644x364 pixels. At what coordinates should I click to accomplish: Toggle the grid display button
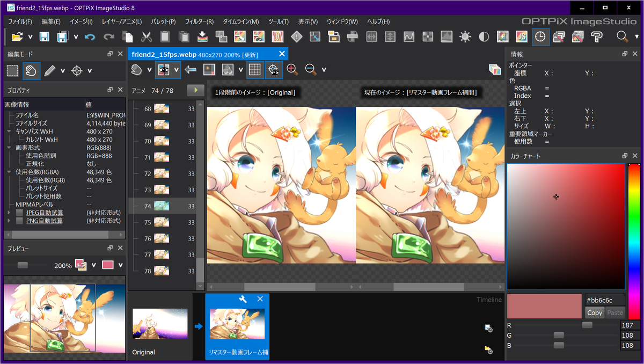255,69
